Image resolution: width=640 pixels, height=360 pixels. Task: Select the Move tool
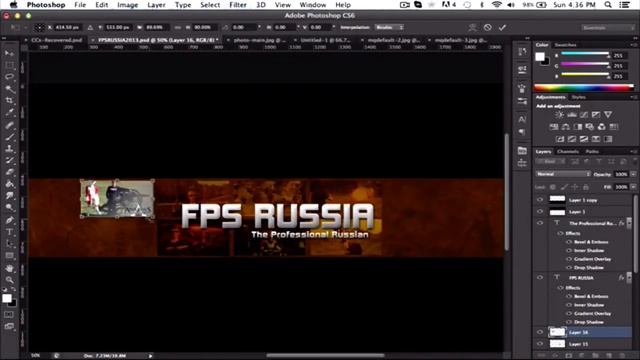(x=9, y=53)
